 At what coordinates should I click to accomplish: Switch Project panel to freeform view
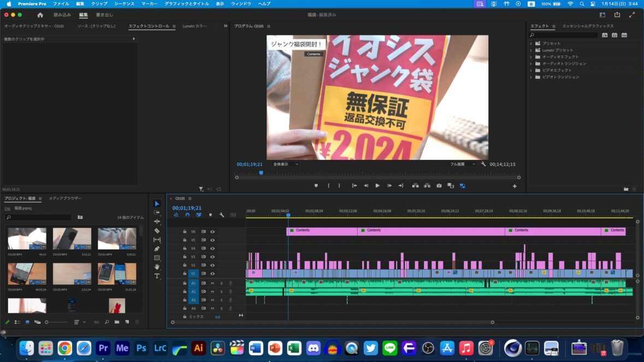point(37,322)
